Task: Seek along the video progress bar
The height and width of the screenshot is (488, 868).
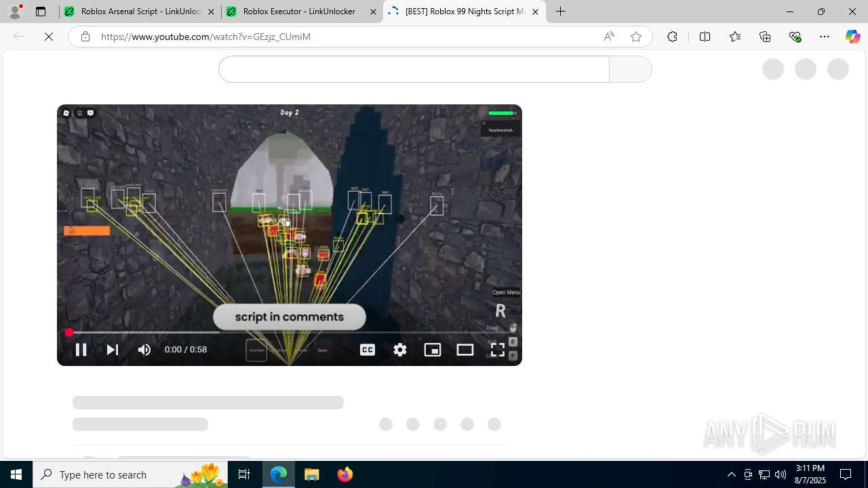Action: point(289,332)
